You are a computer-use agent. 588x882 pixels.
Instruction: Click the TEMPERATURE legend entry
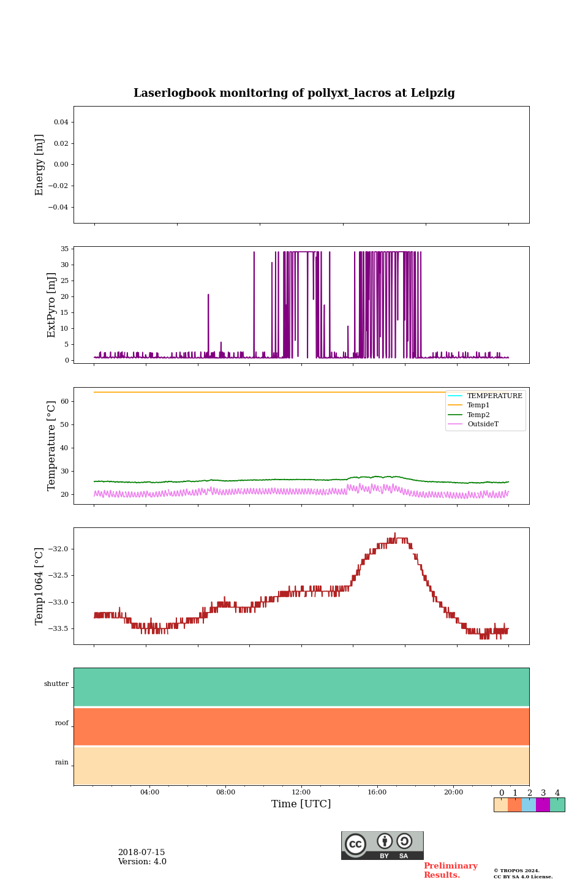(485, 396)
